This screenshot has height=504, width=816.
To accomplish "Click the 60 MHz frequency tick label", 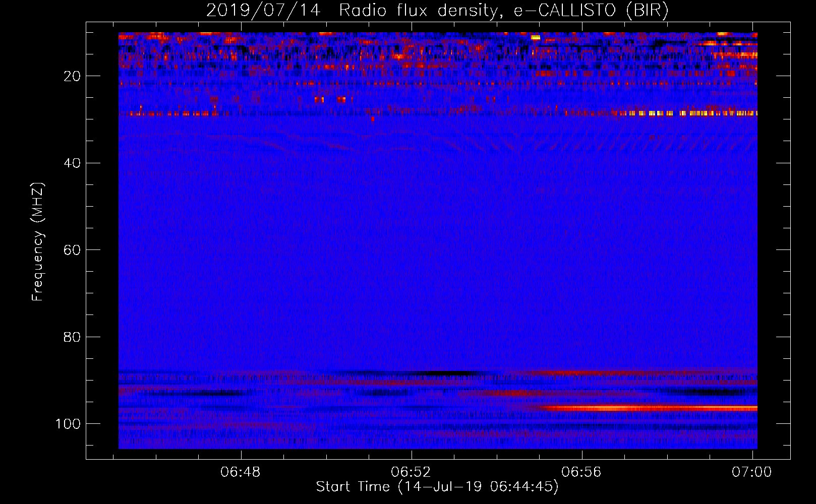I will [73, 250].
